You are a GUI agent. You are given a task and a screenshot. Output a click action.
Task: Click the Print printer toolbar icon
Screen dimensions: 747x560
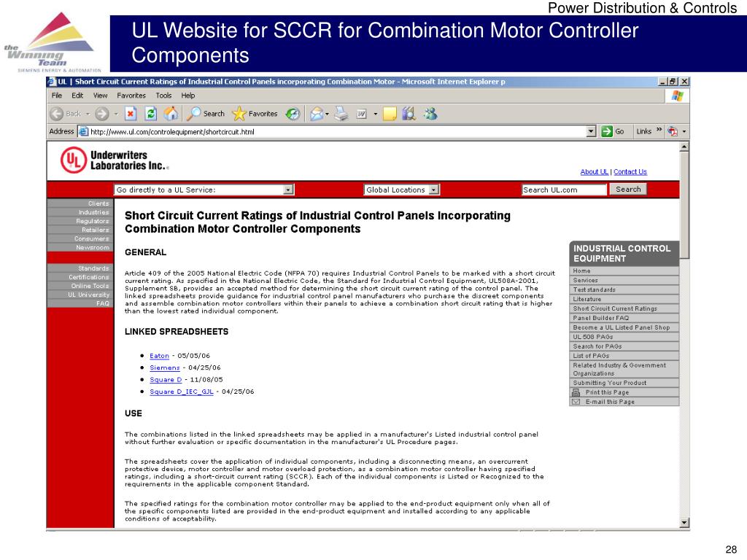click(x=341, y=114)
